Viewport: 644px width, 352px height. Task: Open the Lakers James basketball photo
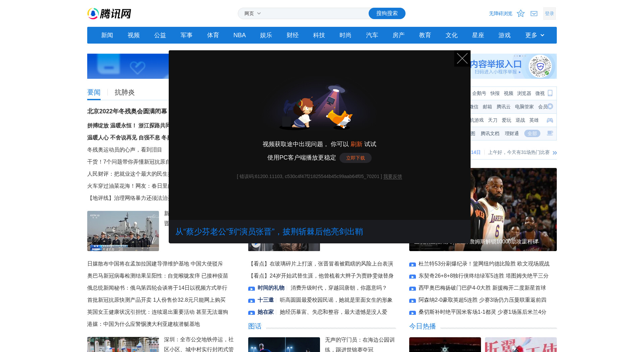point(514,210)
